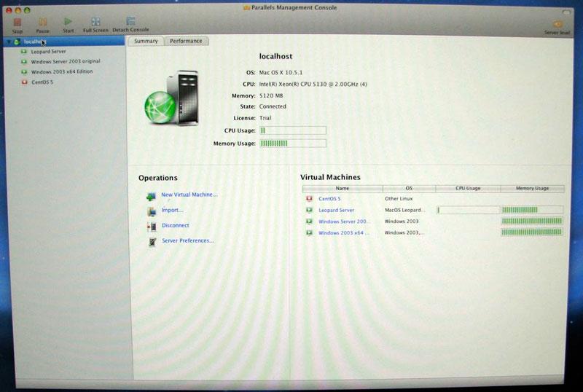Sort by the Memory Usage column header
This screenshot has width=583, height=392.
click(532, 189)
